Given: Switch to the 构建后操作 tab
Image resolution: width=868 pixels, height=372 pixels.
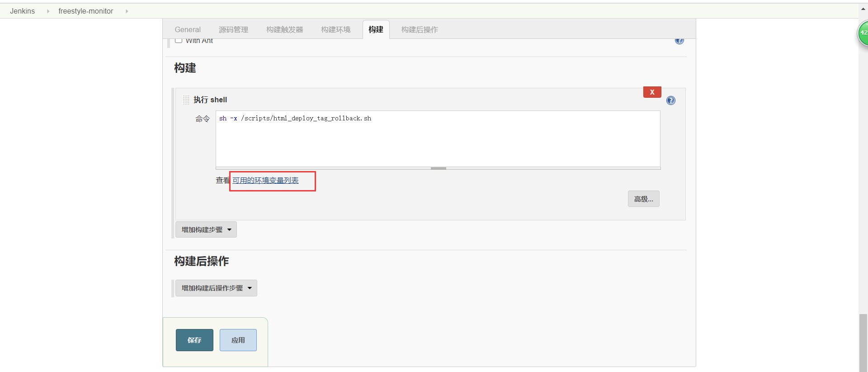Looking at the screenshot, I should pos(420,29).
